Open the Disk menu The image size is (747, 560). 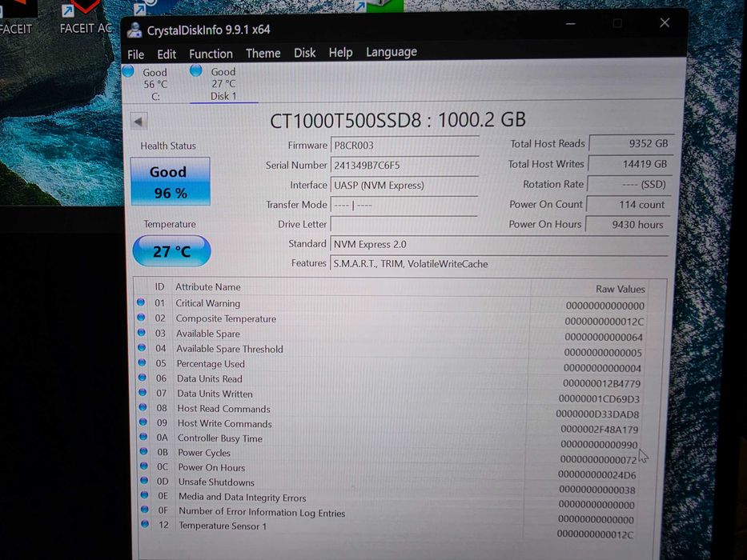point(304,52)
